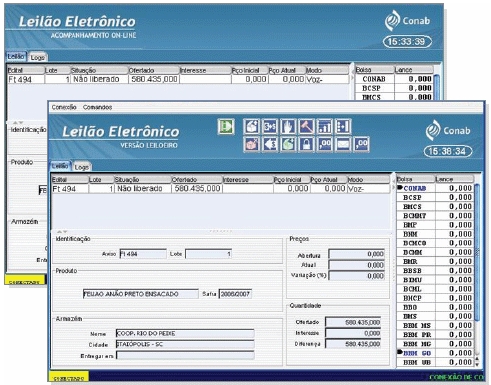491x385 pixels.
Task: Click the Atual price field
Action: pyautogui.click(x=357, y=265)
